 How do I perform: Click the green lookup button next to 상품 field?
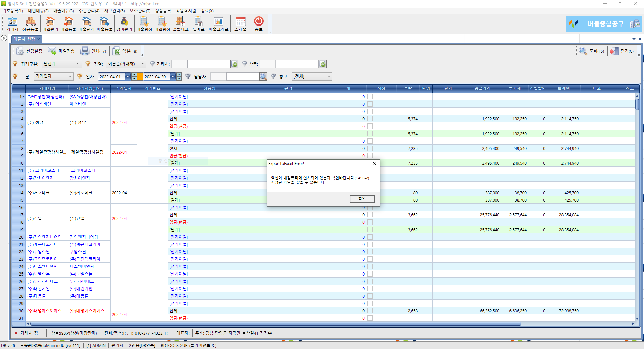pos(323,64)
